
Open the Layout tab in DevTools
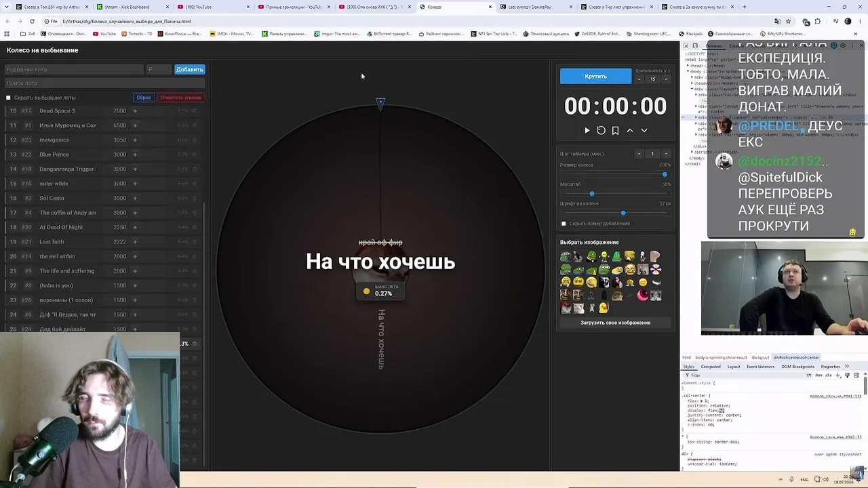click(734, 367)
